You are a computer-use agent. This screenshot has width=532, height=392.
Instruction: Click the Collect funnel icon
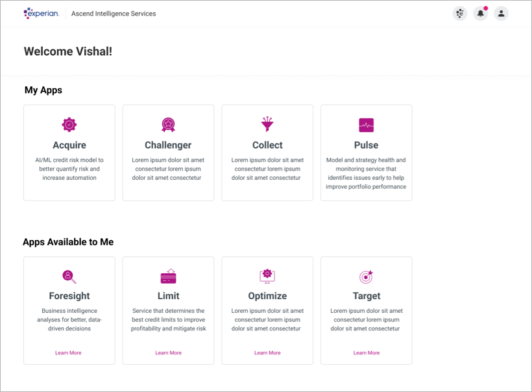pyautogui.click(x=267, y=124)
